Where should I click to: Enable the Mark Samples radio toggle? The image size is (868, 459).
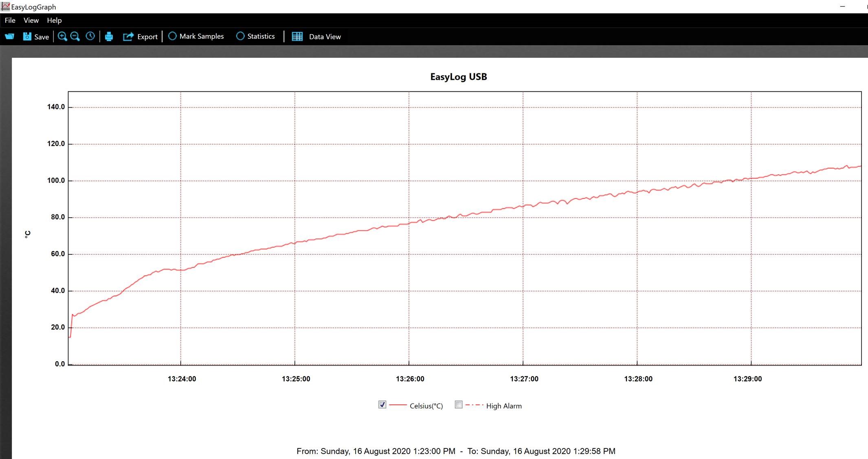tap(172, 36)
